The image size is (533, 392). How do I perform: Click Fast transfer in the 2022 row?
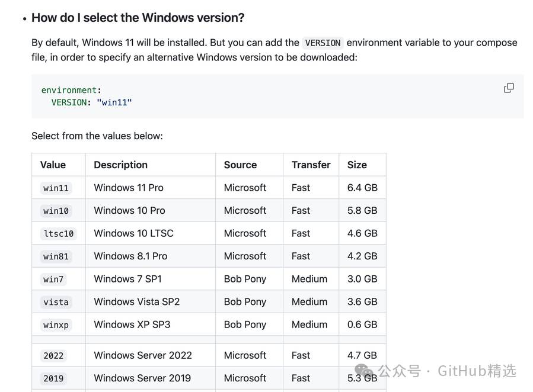pyautogui.click(x=301, y=355)
